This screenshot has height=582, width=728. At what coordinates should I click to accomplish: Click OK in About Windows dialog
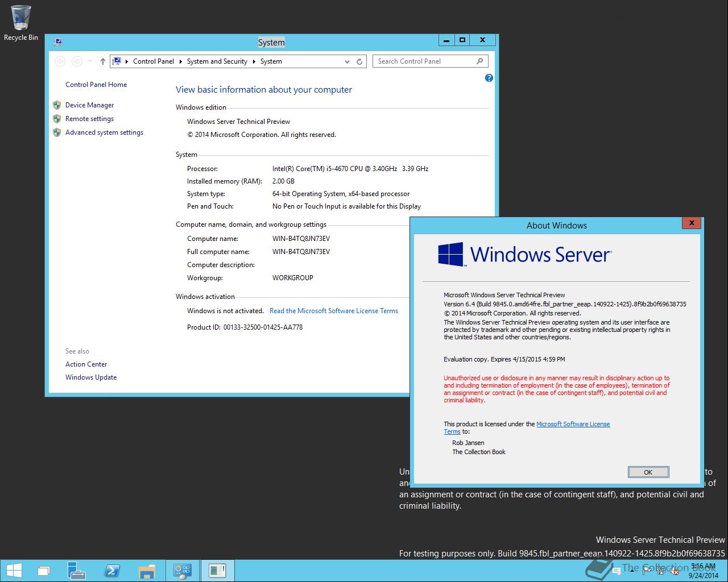[x=648, y=472]
